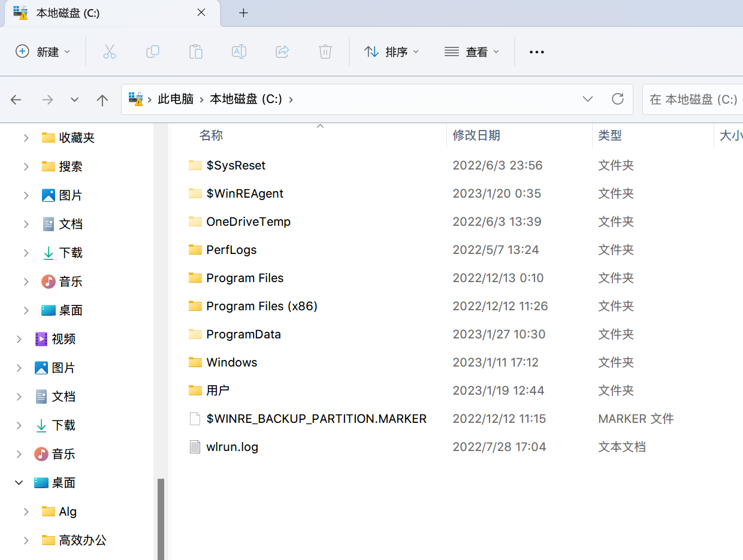Open the 排序 sort dropdown
This screenshot has height=560, width=743.
click(392, 52)
